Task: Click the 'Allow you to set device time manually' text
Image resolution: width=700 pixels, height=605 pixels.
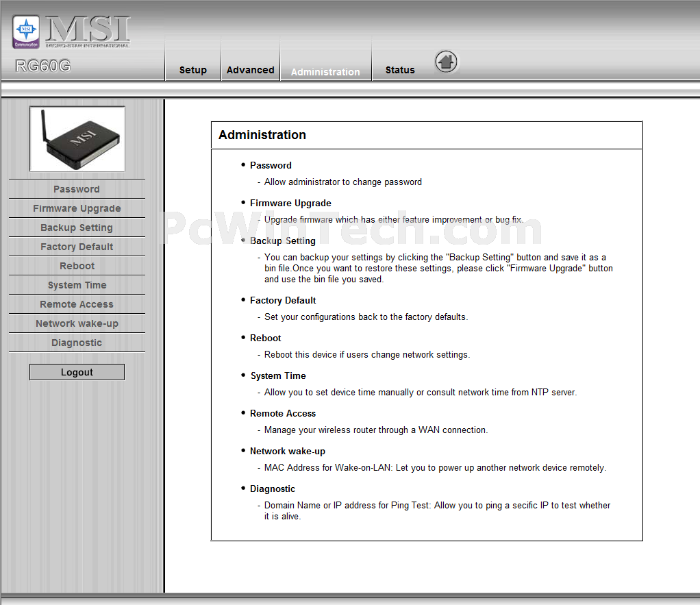Action: click(421, 393)
